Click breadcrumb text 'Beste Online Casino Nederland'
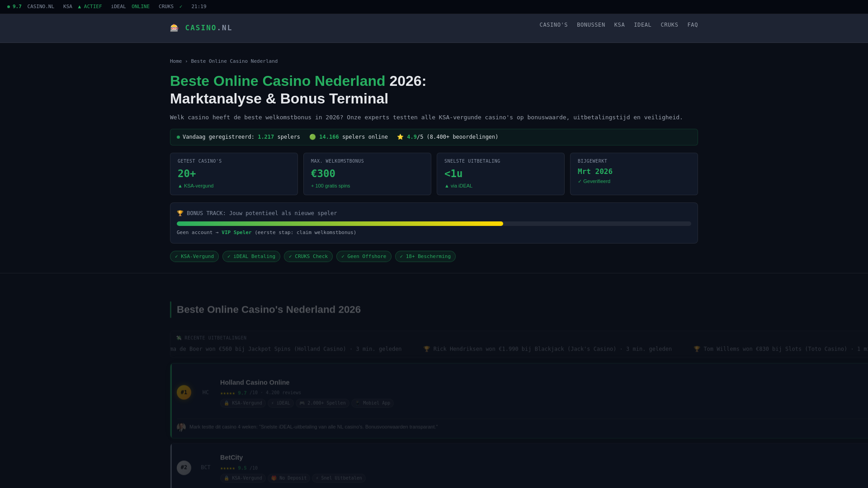 234,61
